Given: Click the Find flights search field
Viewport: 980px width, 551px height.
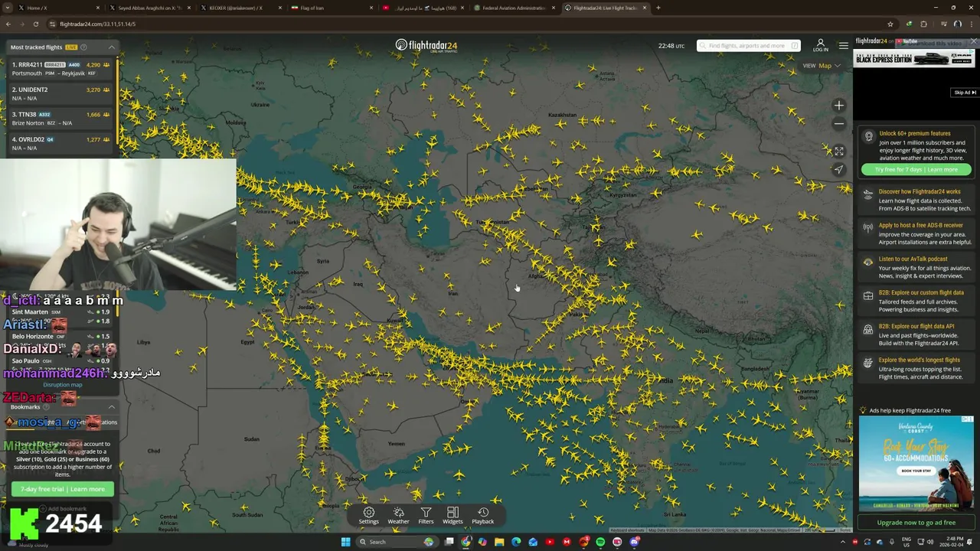Looking at the screenshot, I should (748, 46).
